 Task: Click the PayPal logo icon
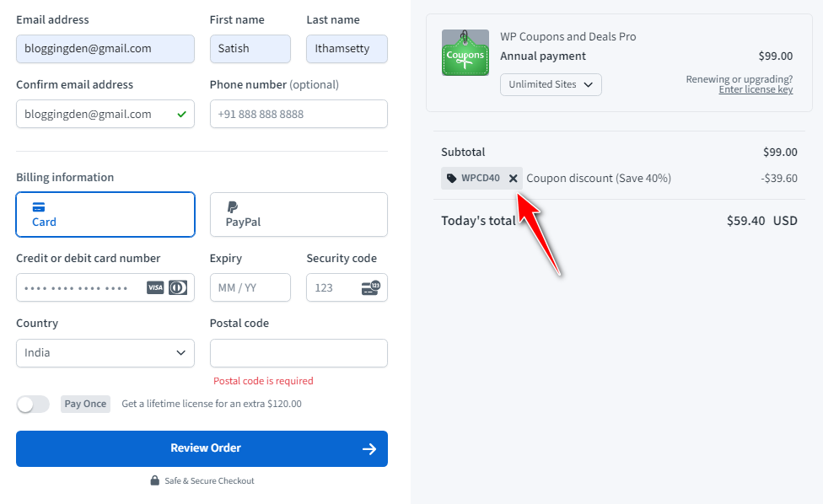point(233,207)
